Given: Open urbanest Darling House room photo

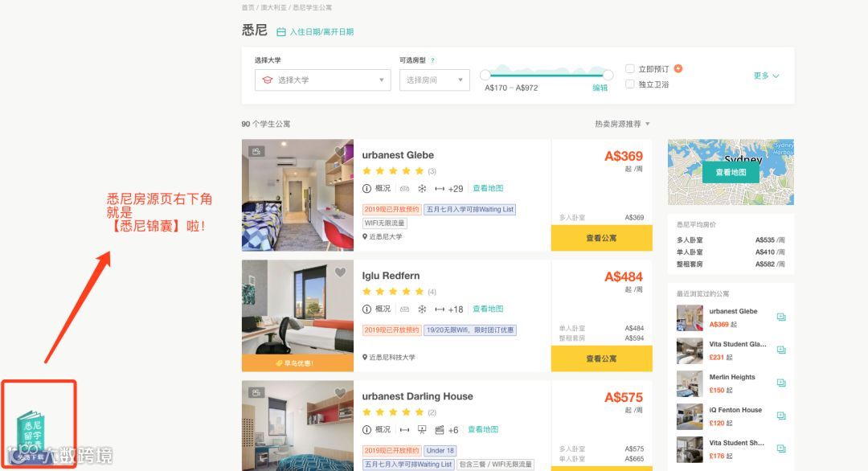Looking at the screenshot, I should click(298, 426).
